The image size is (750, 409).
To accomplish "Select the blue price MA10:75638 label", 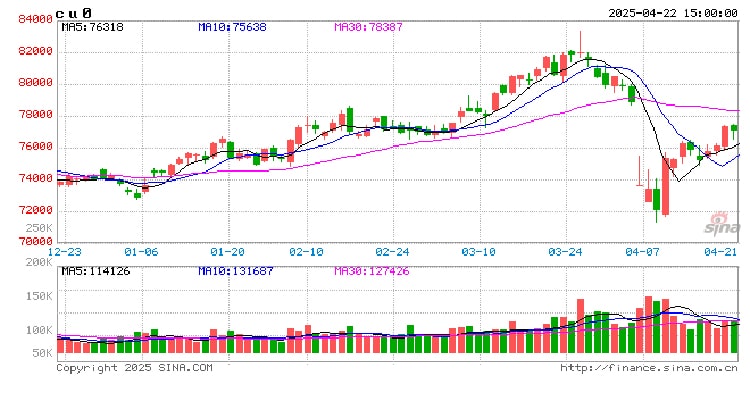I will click(x=231, y=27).
